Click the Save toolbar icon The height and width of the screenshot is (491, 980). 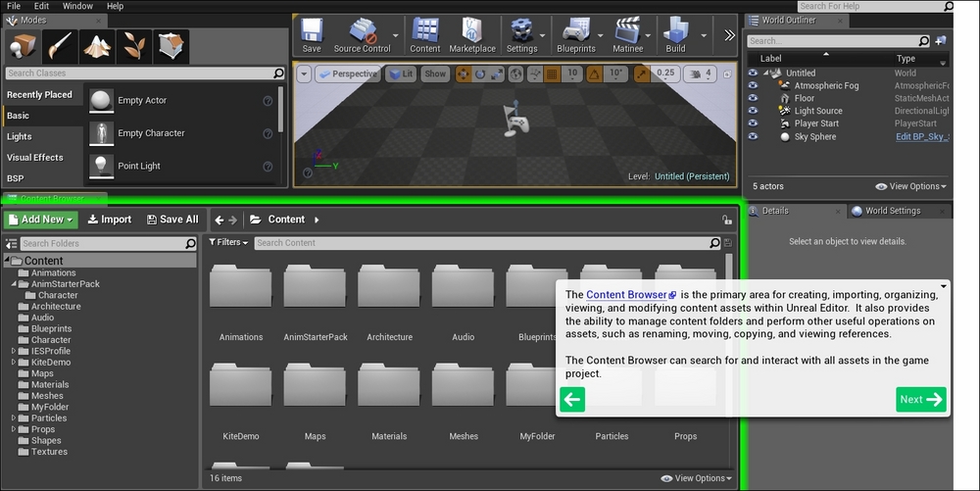click(x=312, y=35)
